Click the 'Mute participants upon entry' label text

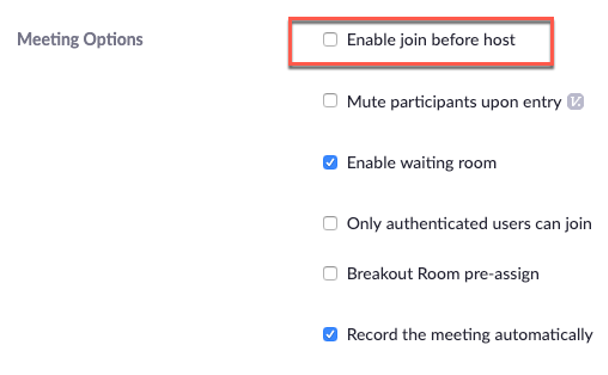(454, 102)
